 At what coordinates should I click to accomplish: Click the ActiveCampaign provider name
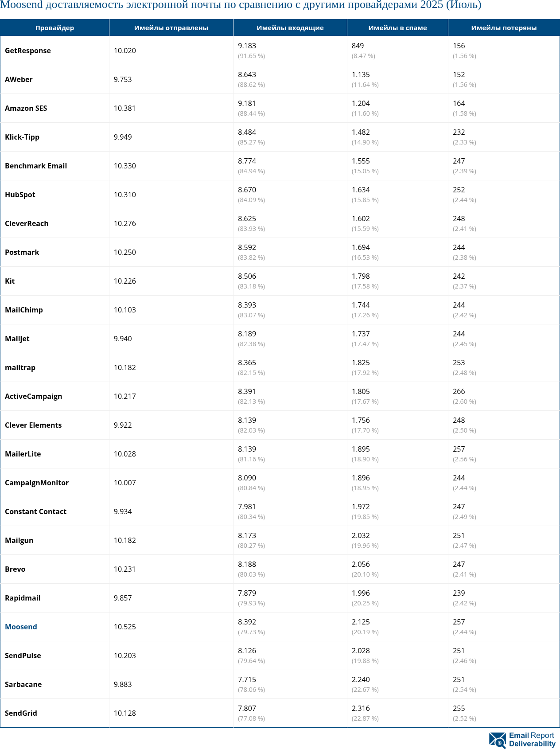point(33,396)
